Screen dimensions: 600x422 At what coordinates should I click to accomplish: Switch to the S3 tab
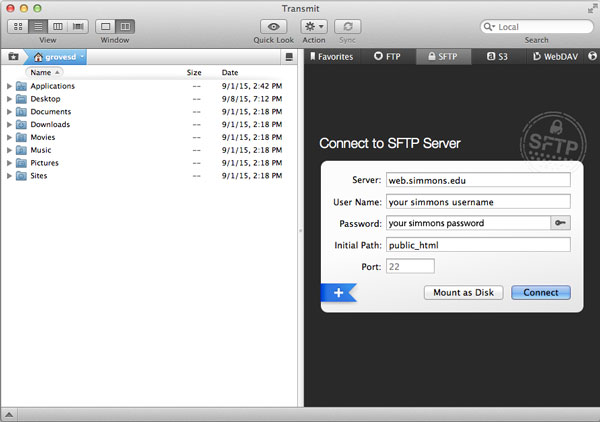coord(497,57)
